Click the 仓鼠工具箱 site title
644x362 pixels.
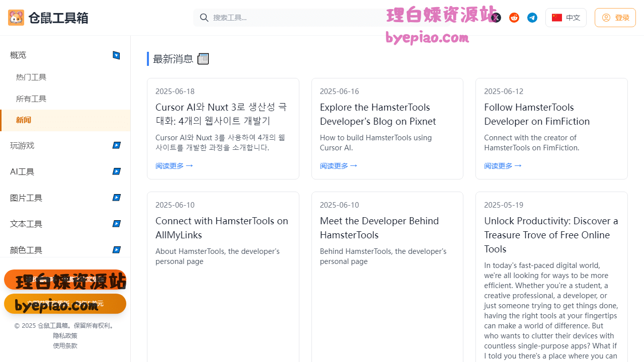[58, 18]
